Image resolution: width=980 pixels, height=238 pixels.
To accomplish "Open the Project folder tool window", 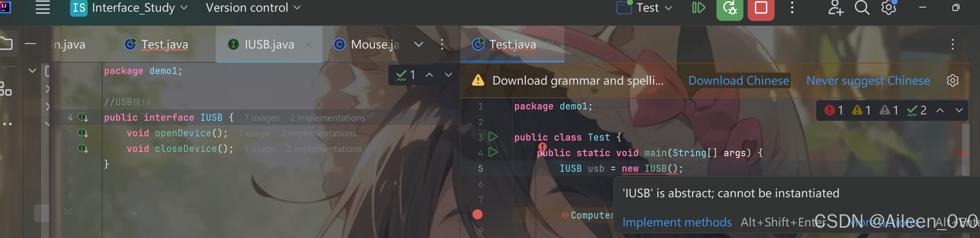I will (x=6, y=44).
